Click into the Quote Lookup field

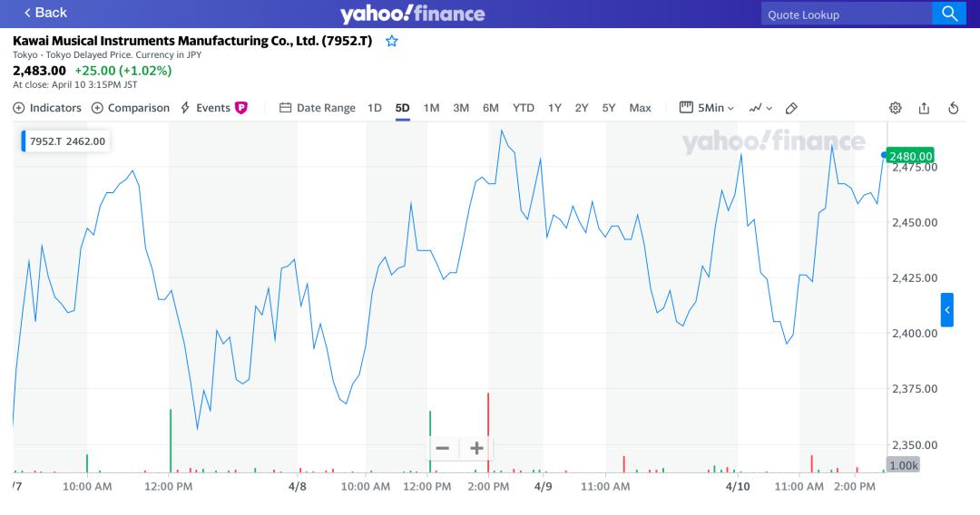click(x=844, y=15)
